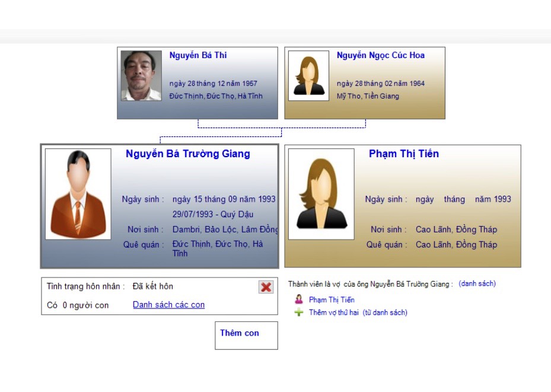
Task: Click Nguyễn Bá Trường Giang's avatar image
Action: [x=78, y=194]
